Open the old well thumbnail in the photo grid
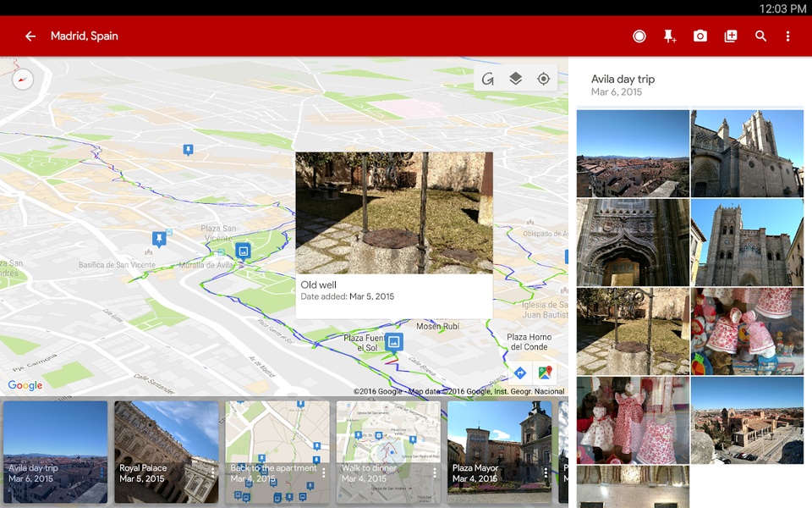The height and width of the screenshot is (508, 812). (633, 331)
